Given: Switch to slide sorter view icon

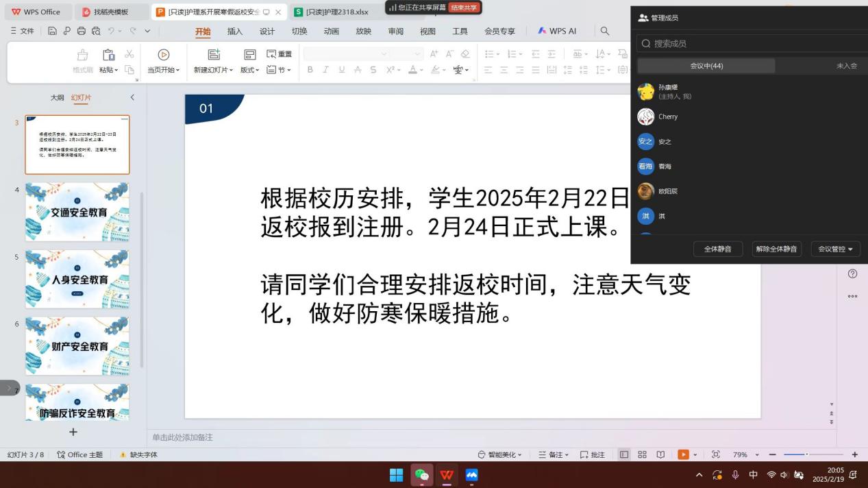Looking at the screenshot, I should point(642,454).
